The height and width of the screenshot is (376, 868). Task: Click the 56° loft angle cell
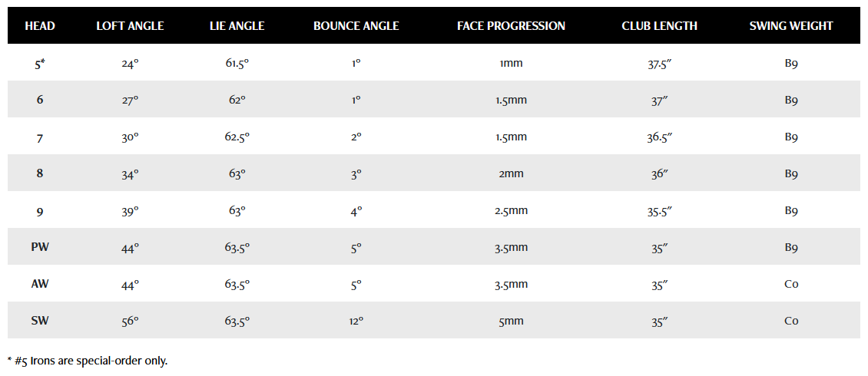[130, 321]
